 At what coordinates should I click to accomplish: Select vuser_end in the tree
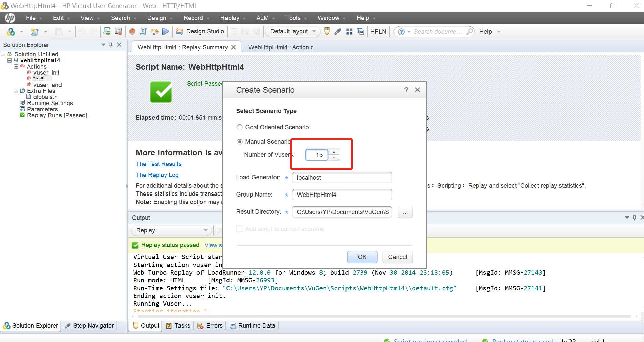pyautogui.click(x=47, y=85)
